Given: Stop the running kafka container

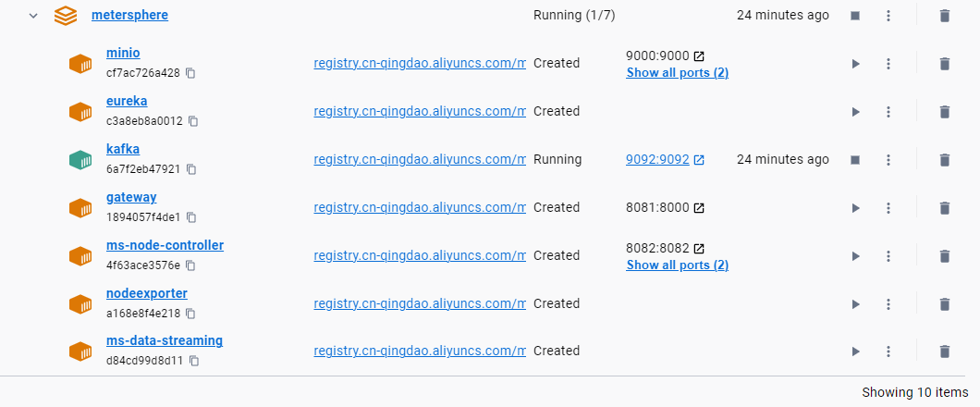Looking at the screenshot, I should coord(855,160).
